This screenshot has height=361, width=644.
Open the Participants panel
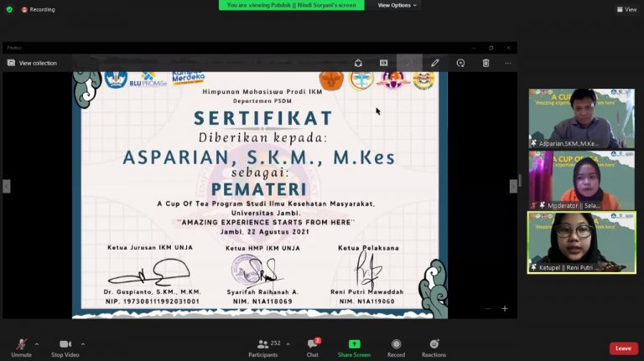pyautogui.click(x=263, y=348)
